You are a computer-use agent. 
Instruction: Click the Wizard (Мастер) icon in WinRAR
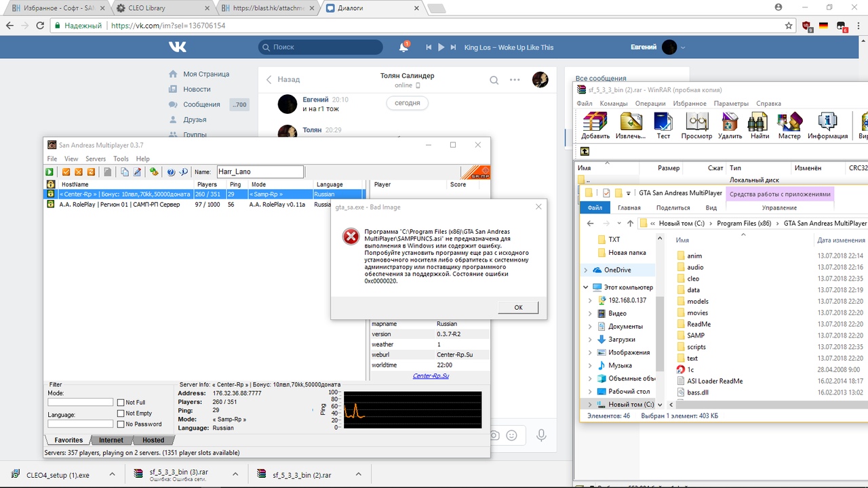point(789,126)
